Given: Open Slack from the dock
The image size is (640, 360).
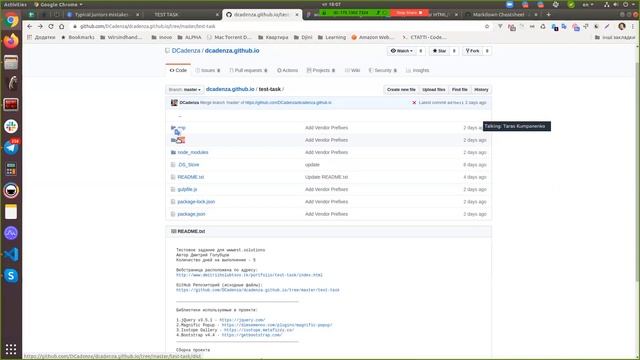Looking at the screenshot, I should coord(11,126).
